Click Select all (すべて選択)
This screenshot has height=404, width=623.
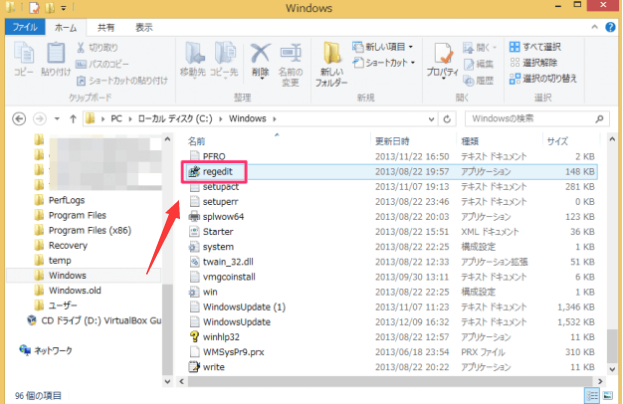click(535, 47)
